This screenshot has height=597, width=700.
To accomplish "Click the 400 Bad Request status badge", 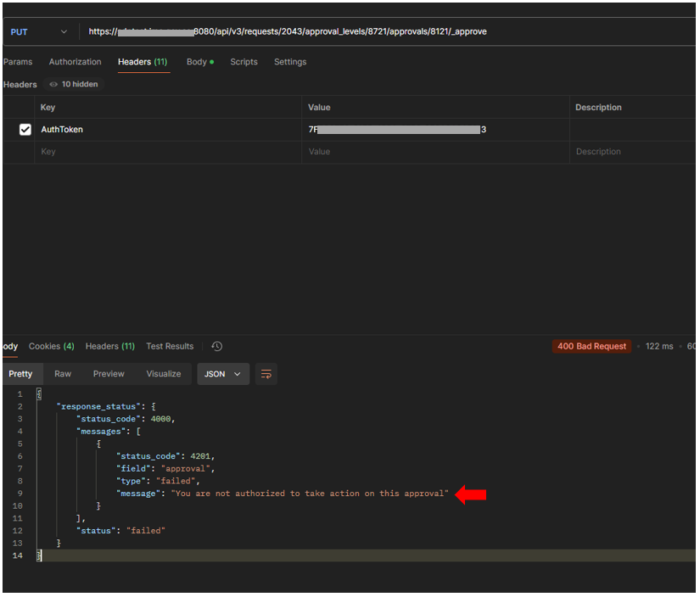I will pyautogui.click(x=591, y=347).
